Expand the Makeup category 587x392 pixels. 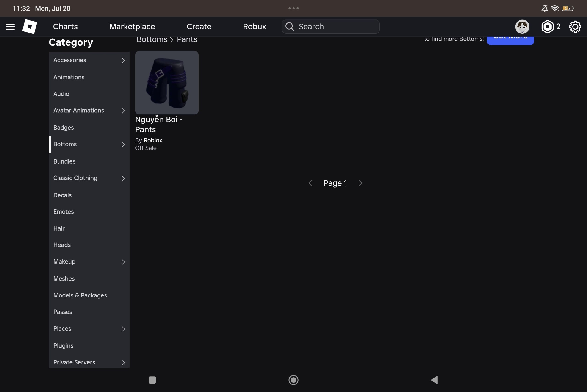click(89, 262)
